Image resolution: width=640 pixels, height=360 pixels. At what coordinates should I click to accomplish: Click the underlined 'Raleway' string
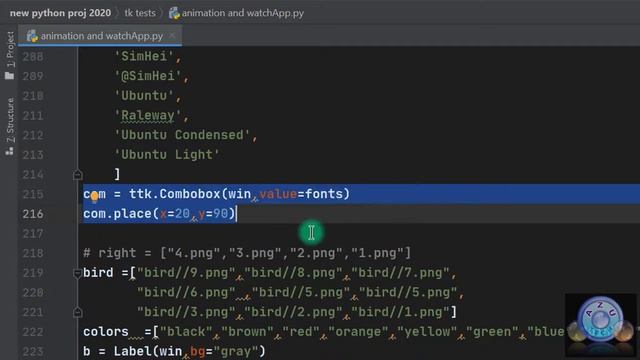pos(148,116)
